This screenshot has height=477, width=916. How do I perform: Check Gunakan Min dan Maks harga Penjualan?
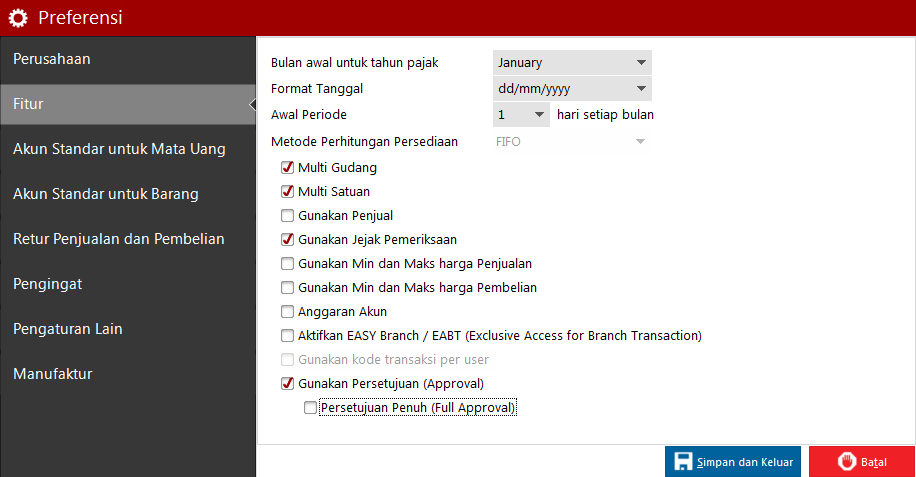tap(288, 264)
